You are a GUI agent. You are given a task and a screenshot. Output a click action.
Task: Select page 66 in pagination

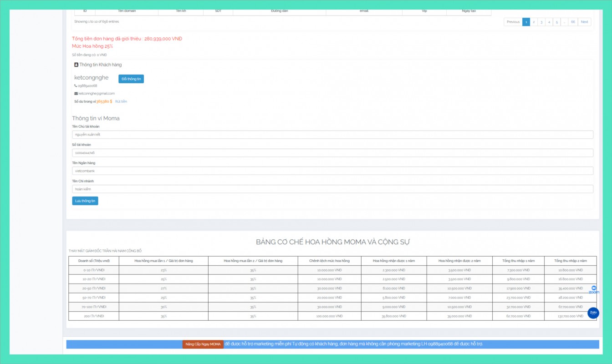573,22
